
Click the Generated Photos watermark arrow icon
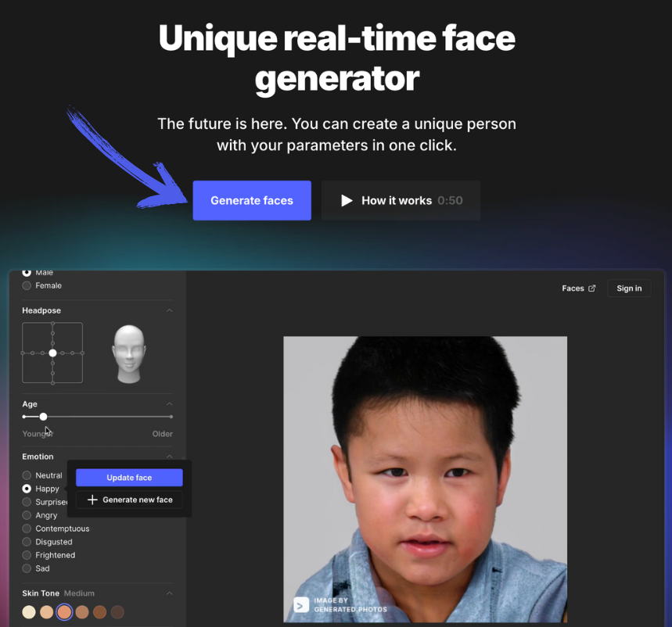point(300,604)
